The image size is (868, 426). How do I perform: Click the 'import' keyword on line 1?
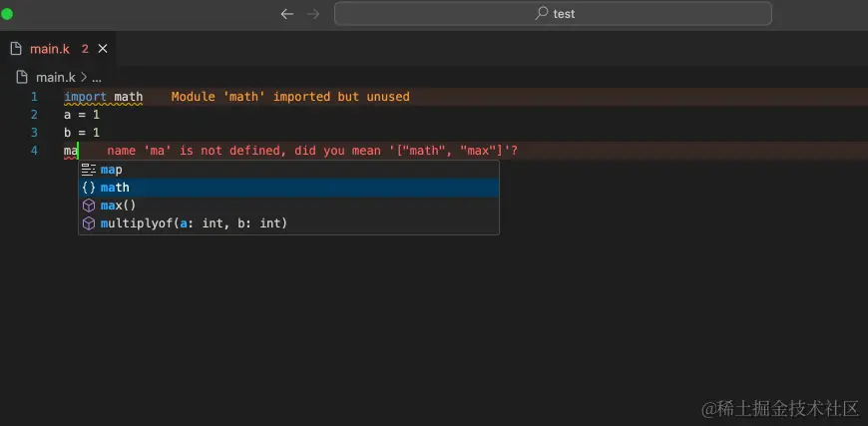(85, 97)
